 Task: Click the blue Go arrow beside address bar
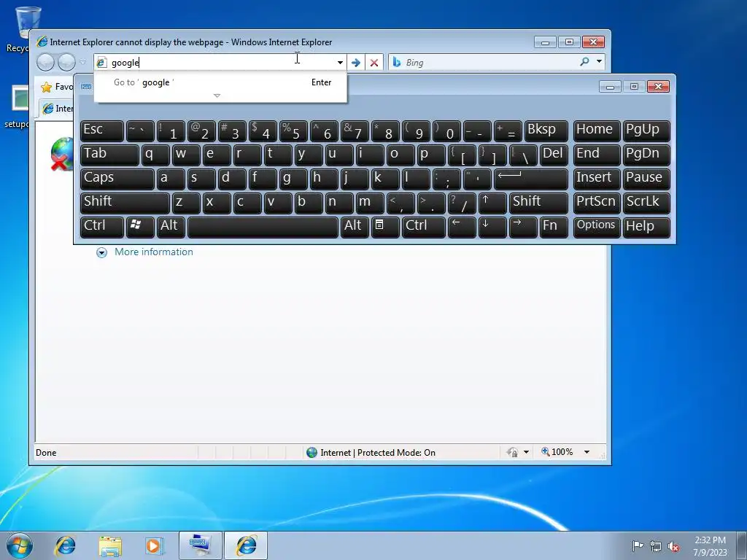click(x=356, y=63)
